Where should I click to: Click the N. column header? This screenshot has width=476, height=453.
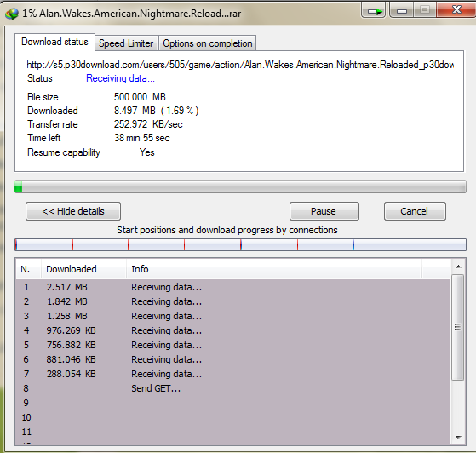coord(28,269)
